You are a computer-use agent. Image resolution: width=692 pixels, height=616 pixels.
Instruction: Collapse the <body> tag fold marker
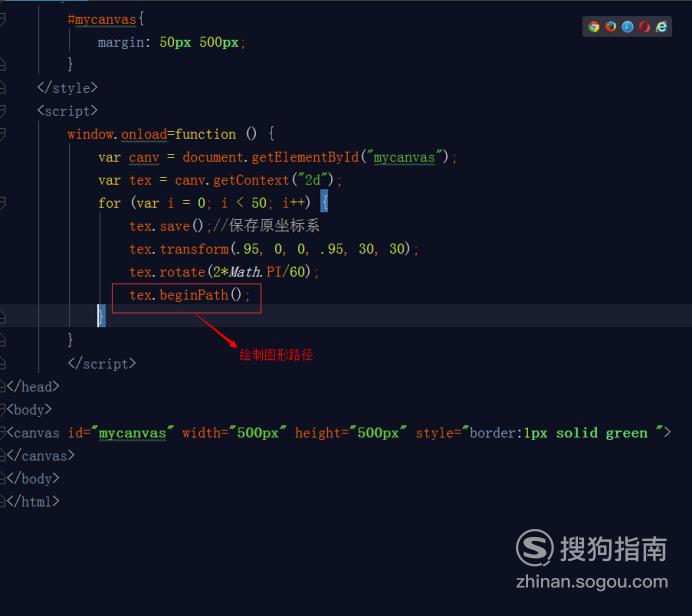click(x=2, y=410)
